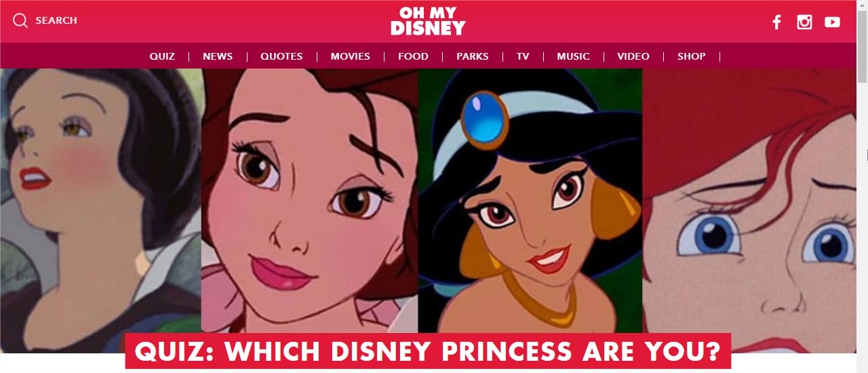Open the YouTube channel icon

pyautogui.click(x=832, y=22)
